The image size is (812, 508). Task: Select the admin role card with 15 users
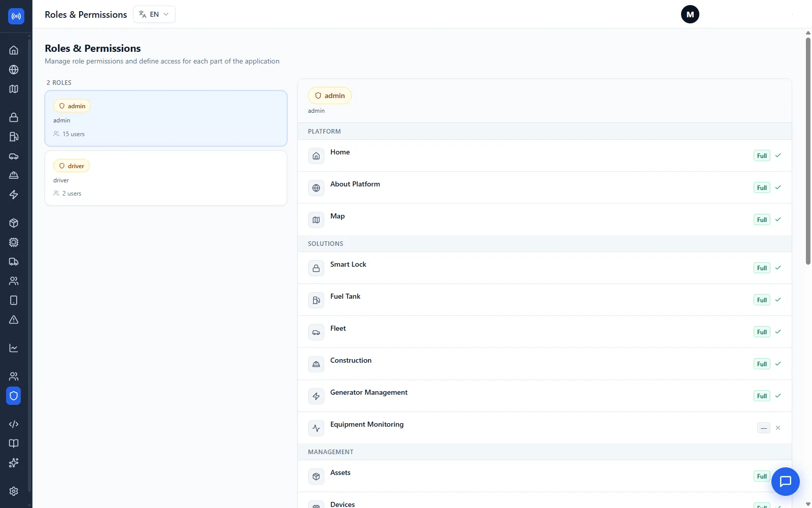point(166,118)
